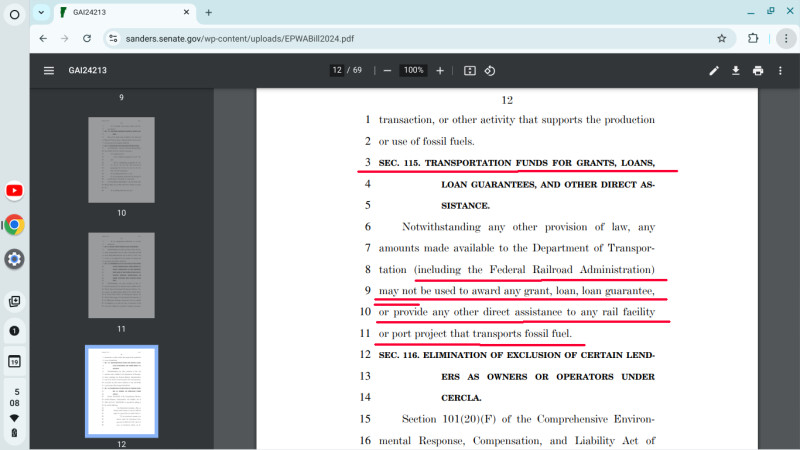Edit the page number field

click(339, 71)
